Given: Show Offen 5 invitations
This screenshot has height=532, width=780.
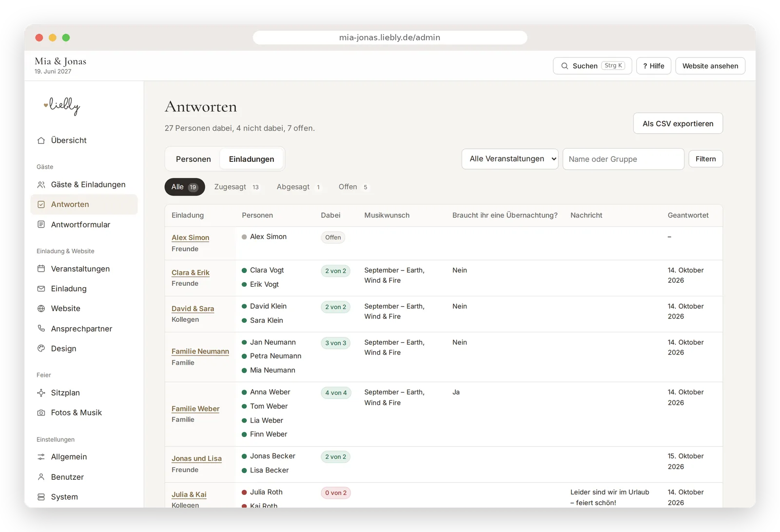Looking at the screenshot, I should [x=353, y=187].
